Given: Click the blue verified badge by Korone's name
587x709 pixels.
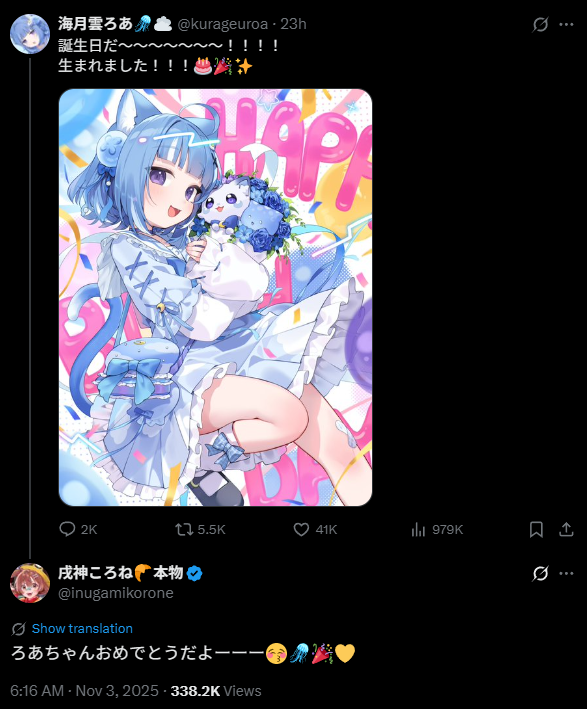Looking at the screenshot, I should coord(194,573).
